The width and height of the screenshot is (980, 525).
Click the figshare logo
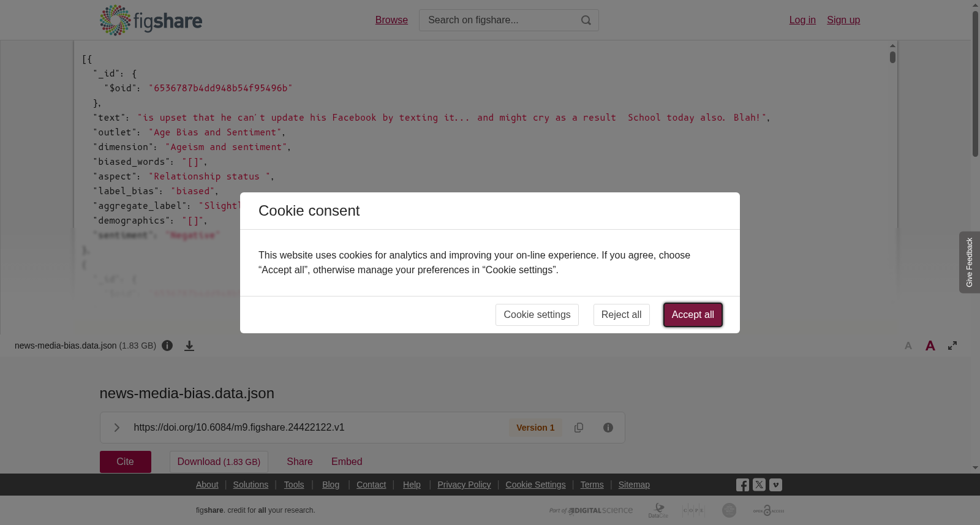[x=151, y=20]
